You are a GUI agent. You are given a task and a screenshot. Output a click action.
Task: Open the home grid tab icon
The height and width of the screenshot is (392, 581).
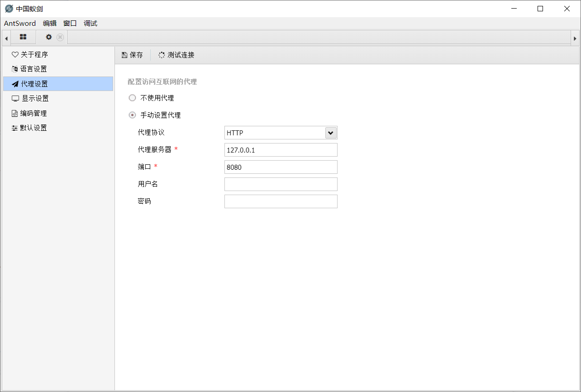pos(23,37)
